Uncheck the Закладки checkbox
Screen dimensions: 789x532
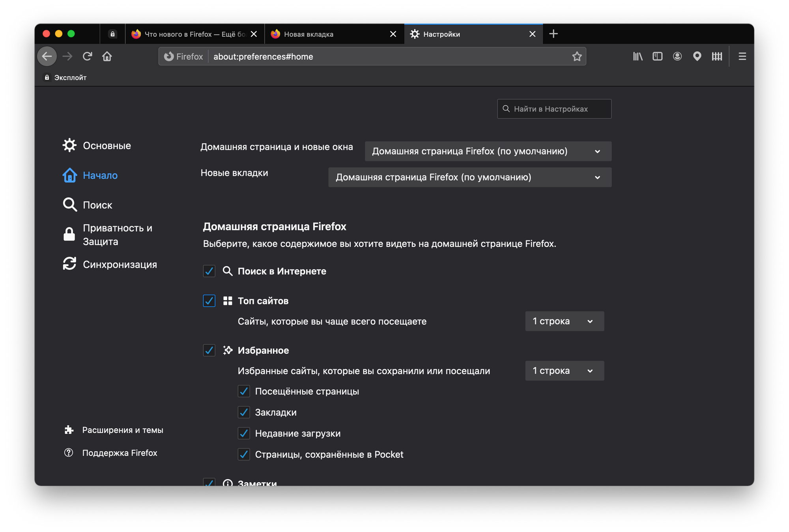pos(244,413)
